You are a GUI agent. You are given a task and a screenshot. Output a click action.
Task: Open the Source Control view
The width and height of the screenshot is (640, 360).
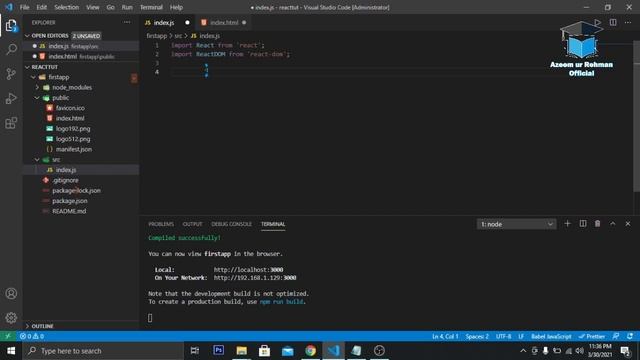click(x=11, y=74)
